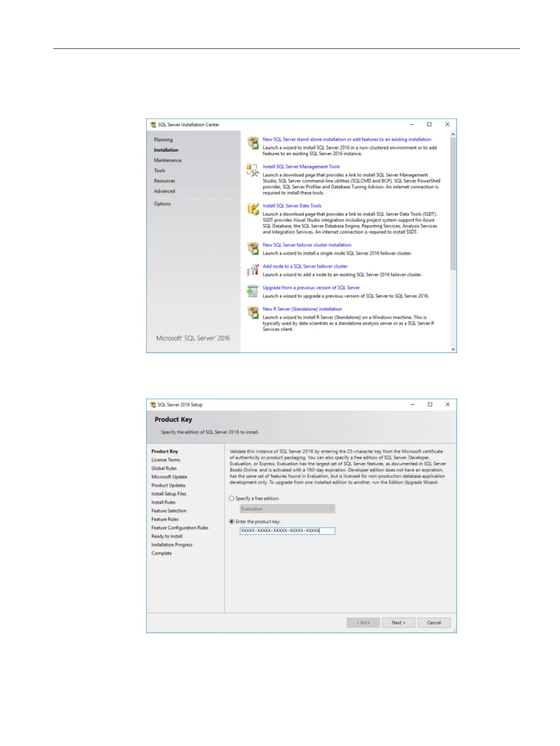The width and height of the screenshot is (560, 746).
Task: Click the Add node to cluster icon
Action: pyautogui.click(x=253, y=269)
